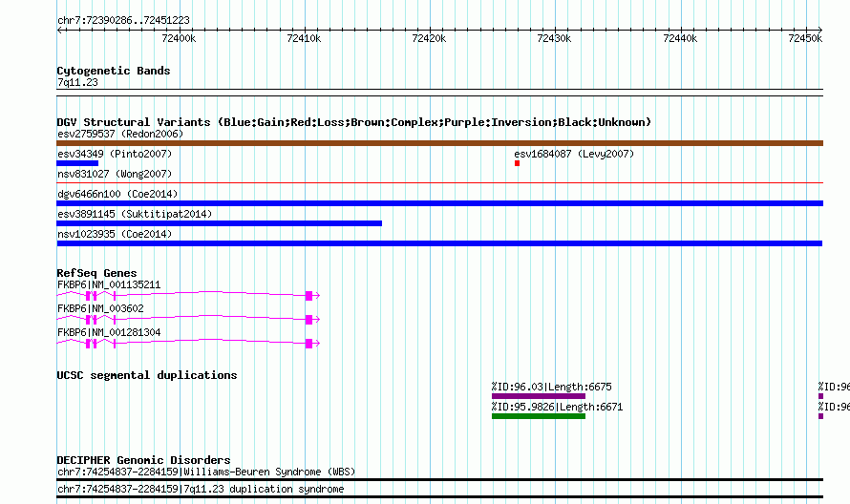Click the DGV Structural Variants track title

[354, 122]
